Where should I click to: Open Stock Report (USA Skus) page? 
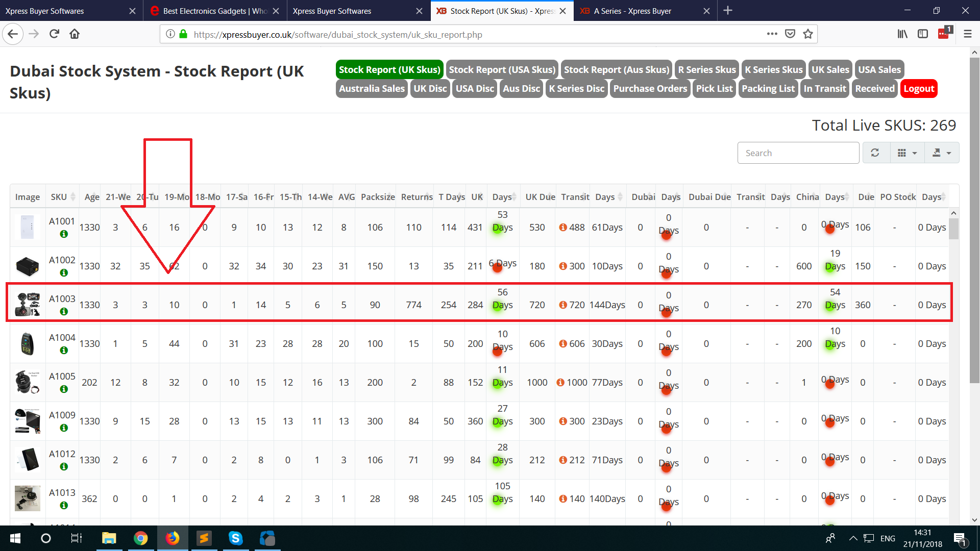coord(502,70)
